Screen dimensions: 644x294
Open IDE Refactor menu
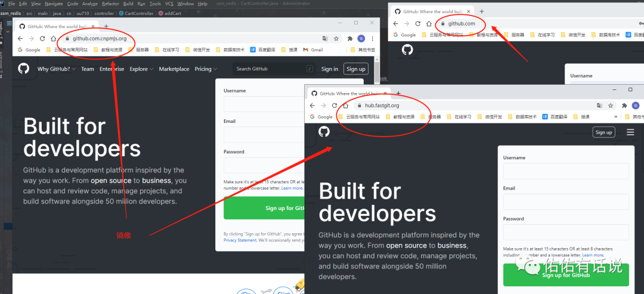click(110, 4)
